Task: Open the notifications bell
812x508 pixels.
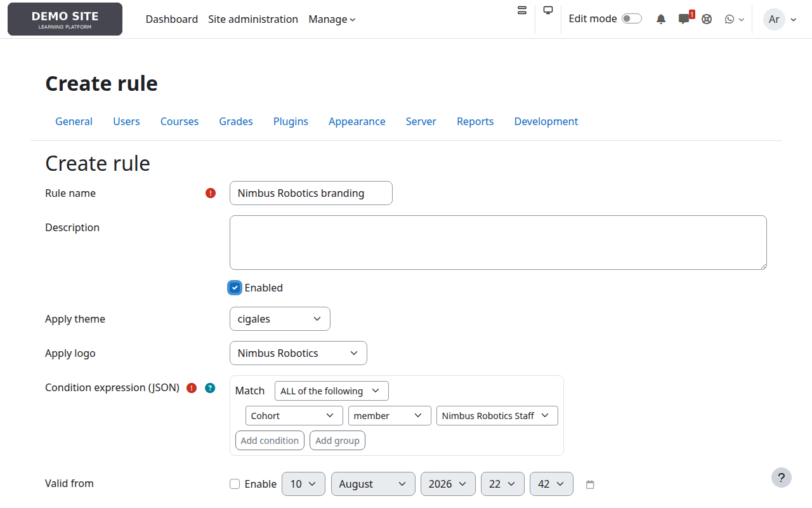Action: (661, 19)
